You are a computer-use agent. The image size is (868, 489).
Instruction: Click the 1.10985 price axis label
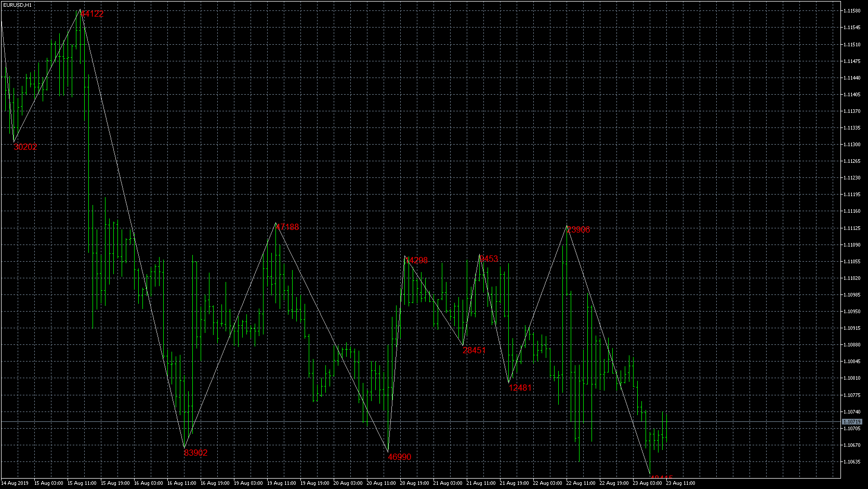[x=852, y=295]
